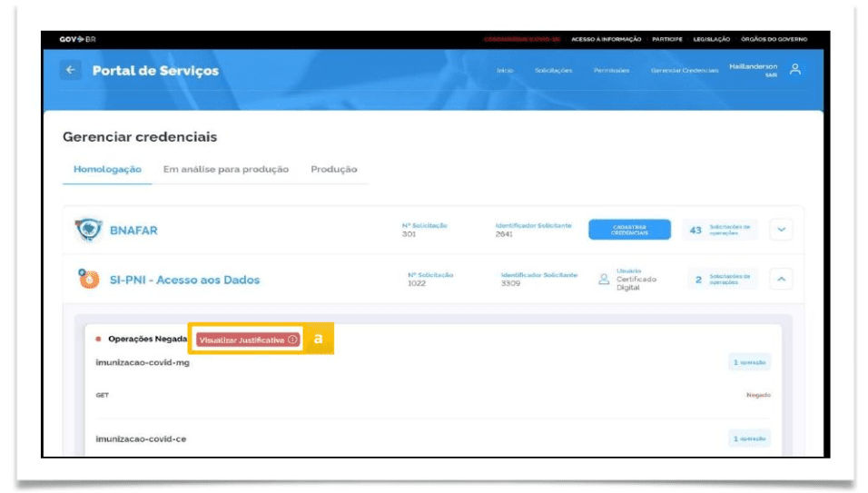Open the Acesso à Informação link

pyautogui.click(x=607, y=39)
